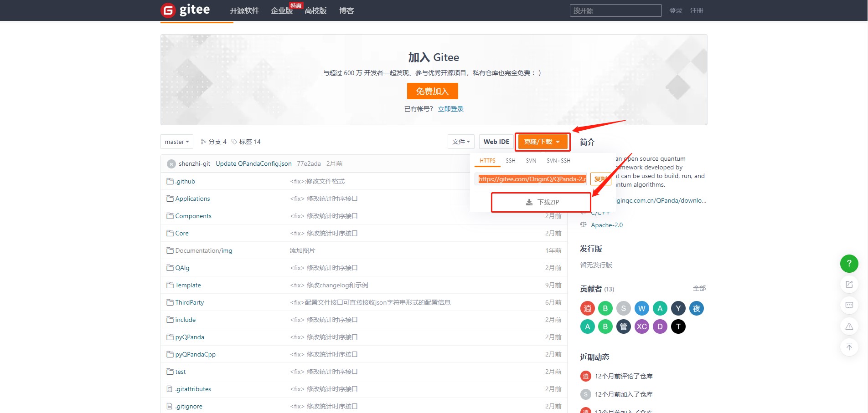This screenshot has width=868, height=413.
Task: Open 高校版 in the top navigation
Action: (x=315, y=10)
